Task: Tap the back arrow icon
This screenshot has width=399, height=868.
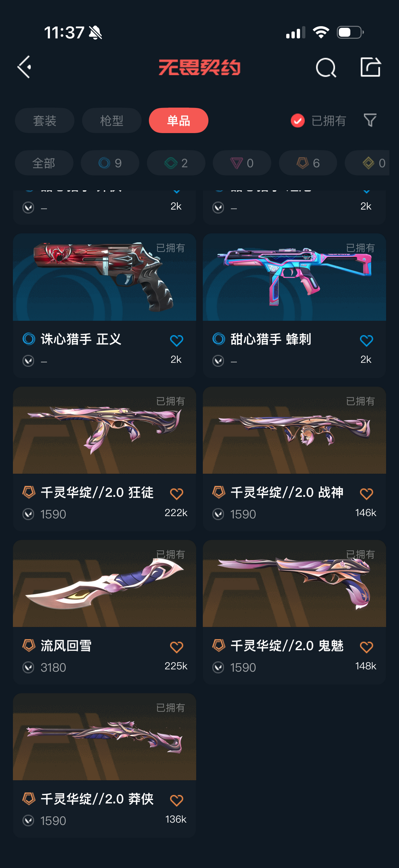Action: point(25,67)
